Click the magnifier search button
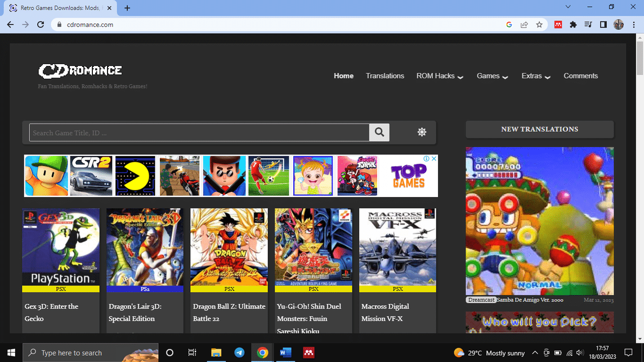644x362 pixels. click(379, 132)
